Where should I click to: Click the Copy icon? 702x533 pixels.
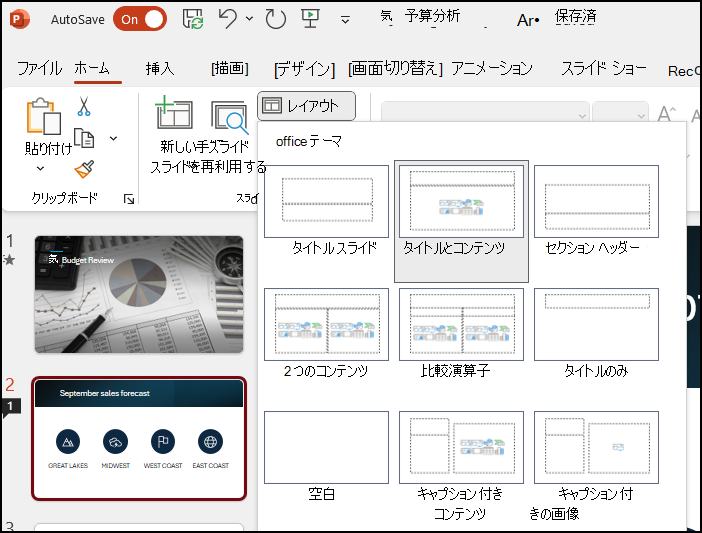[84, 138]
